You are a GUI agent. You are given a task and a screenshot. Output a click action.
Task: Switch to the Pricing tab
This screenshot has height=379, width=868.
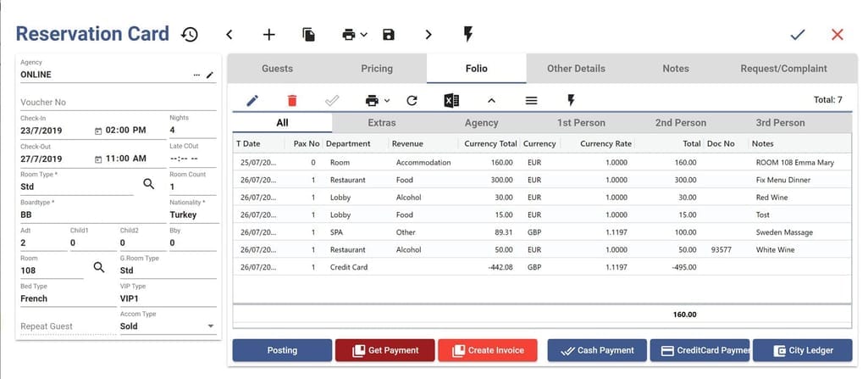click(377, 69)
